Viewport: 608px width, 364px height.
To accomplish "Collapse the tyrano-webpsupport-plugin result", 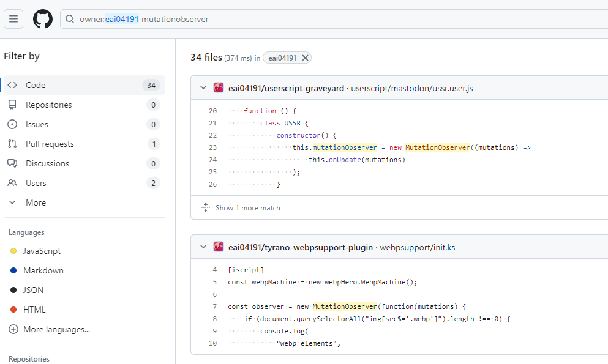I will 203,247.
